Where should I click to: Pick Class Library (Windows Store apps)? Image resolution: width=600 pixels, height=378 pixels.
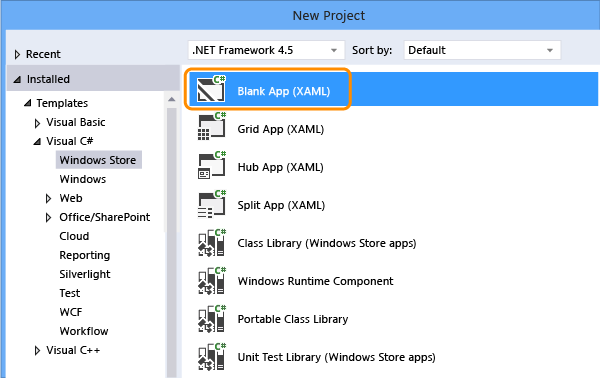(x=327, y=243)
